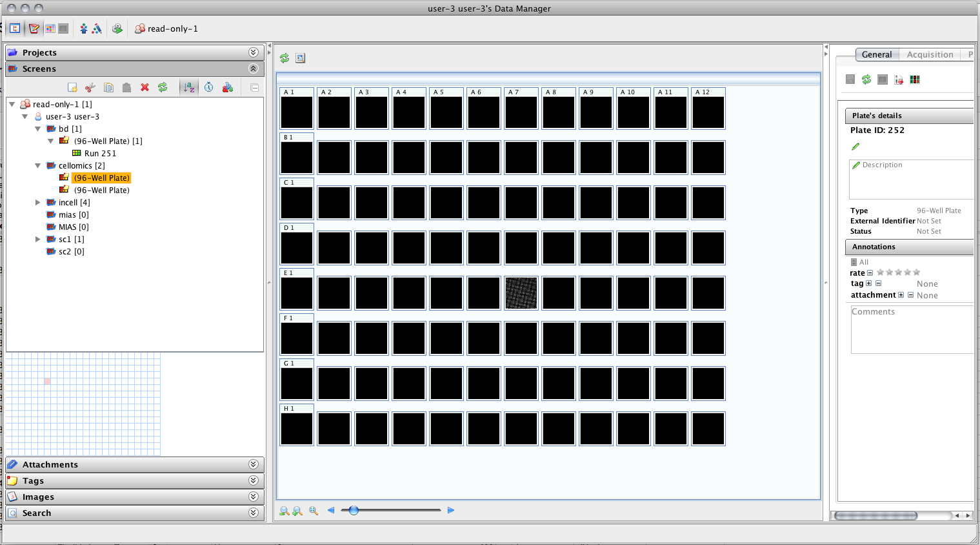This screenshot has height=545, width=980.
Task: Expand the incell [4] tree node
Action: [x=38, y=203]
